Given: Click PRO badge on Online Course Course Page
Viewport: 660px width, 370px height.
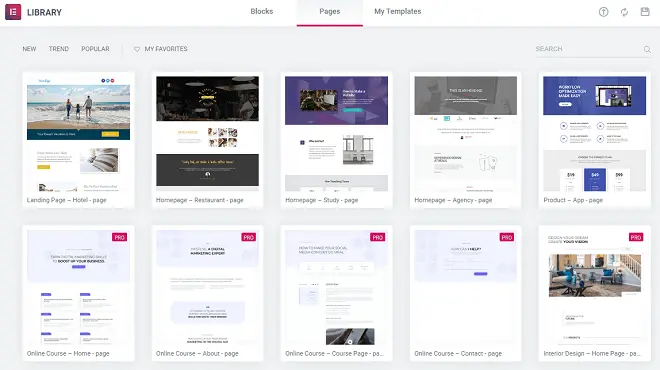Looking at the screenshot, I should pos(378,237).
